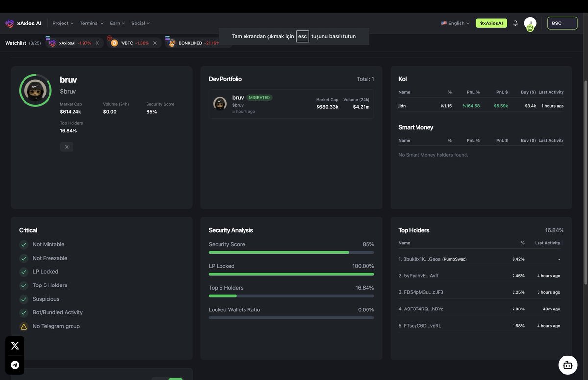Open notifications bell
This screenshot has width=588, height=380.
pyautogui.click(x=515, y=23)
